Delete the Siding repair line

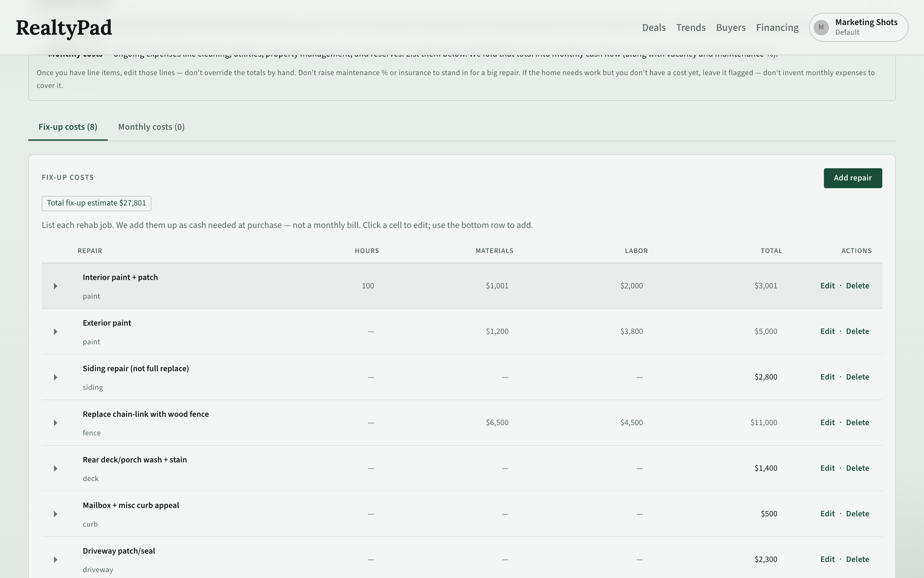857,377
